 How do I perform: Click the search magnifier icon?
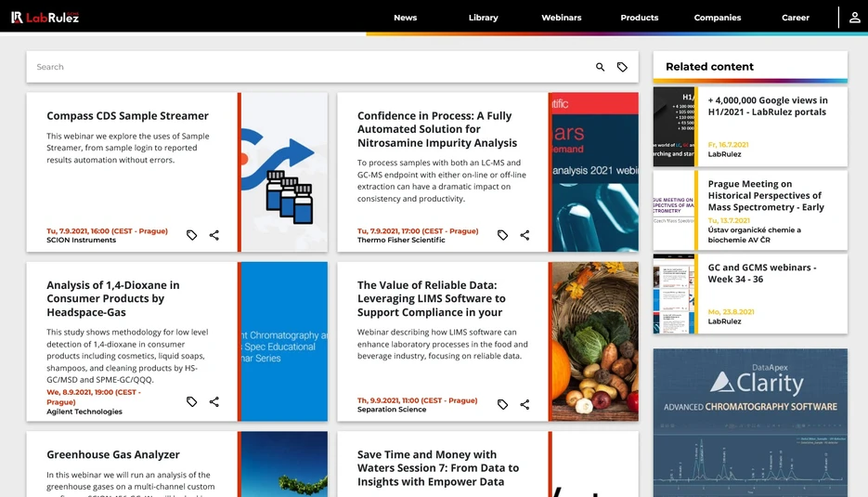600,67
